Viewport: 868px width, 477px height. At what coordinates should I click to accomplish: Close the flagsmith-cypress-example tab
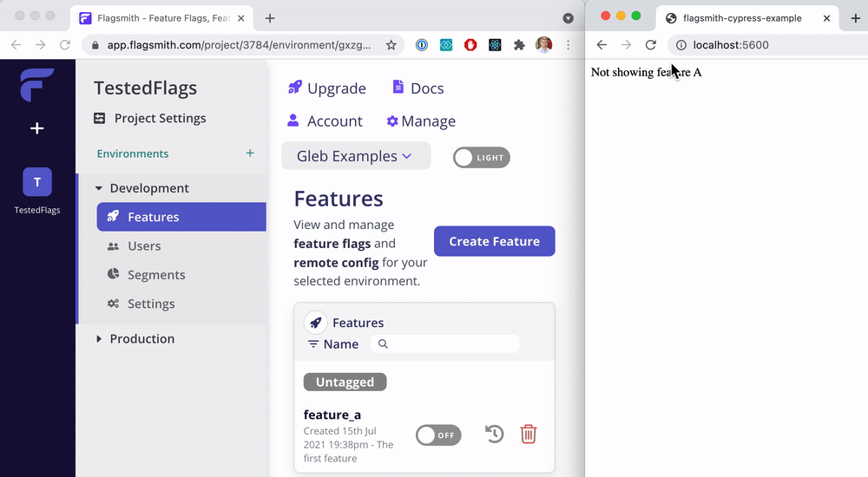click(826, 18)
